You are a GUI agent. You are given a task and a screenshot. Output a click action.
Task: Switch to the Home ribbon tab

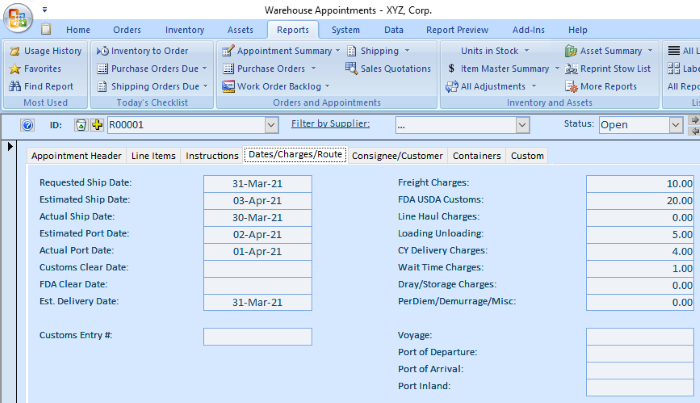78,30
